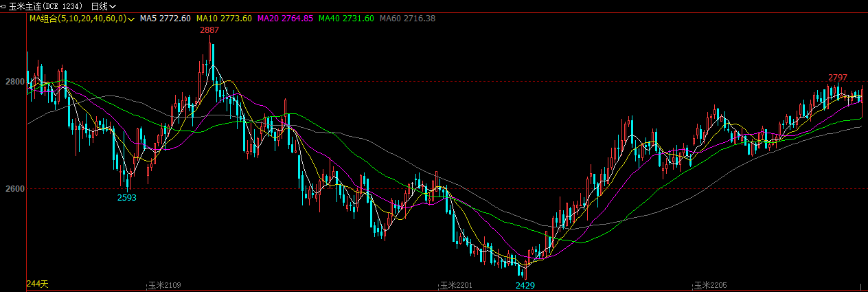
Task: Click the 2429 lowest price label
Action: click(525, 284)
